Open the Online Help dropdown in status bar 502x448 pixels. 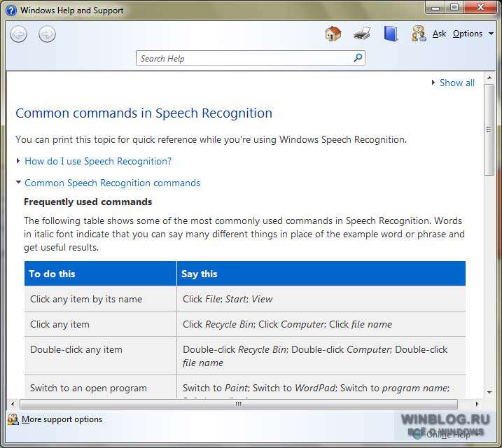pos(448,435)
